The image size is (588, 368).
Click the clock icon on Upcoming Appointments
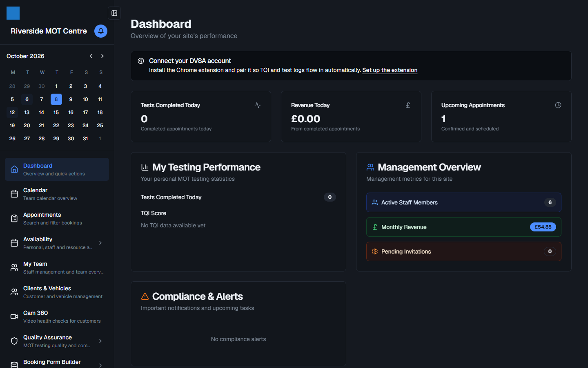(558, 105)
